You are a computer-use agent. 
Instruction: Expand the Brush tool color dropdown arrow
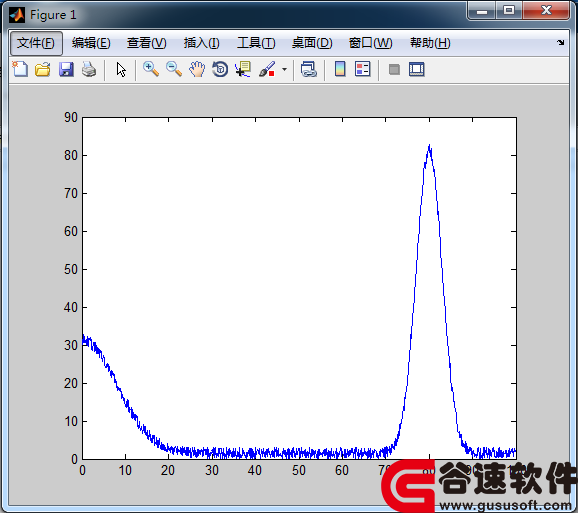(x=284, y=69)
